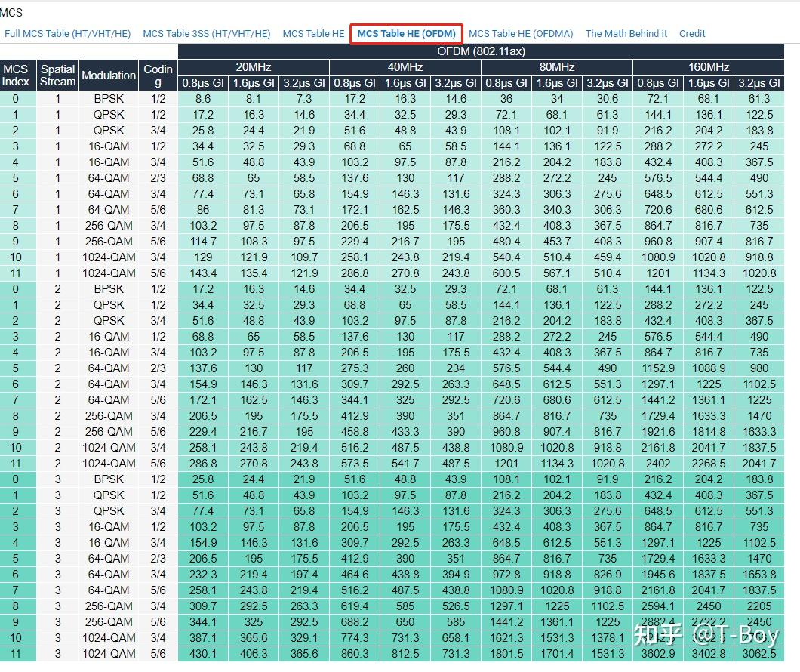The height and width of the screenshot is (672, 800).
Task: Click the cell showing 25.8 in 1-stream QPSK 3/4 row
Action: point(203,130)
